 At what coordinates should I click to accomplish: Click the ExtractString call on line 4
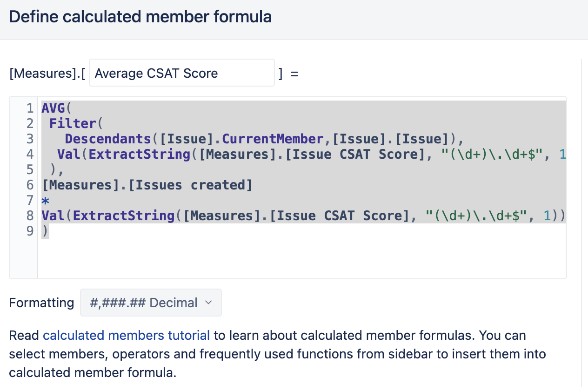click(139, 154)
